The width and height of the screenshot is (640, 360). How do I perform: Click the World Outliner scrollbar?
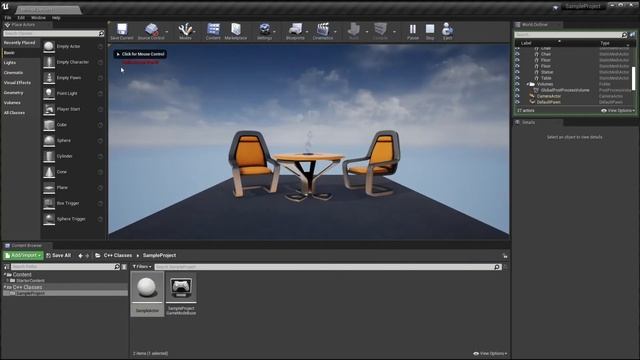(x=633, y=78)
